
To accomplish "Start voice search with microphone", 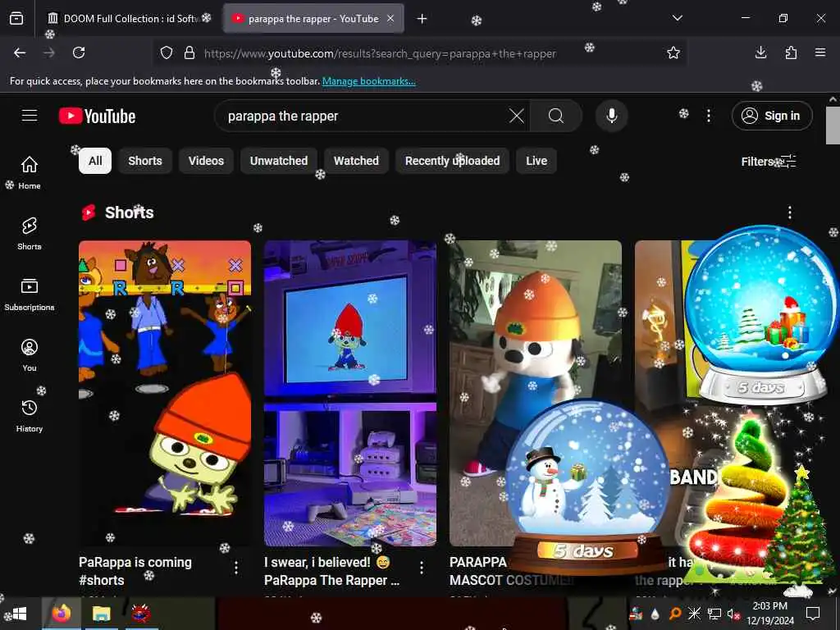I will point(611,116).
